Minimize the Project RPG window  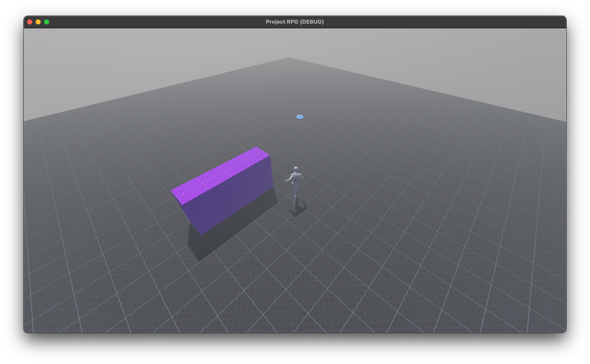(38, 22)
